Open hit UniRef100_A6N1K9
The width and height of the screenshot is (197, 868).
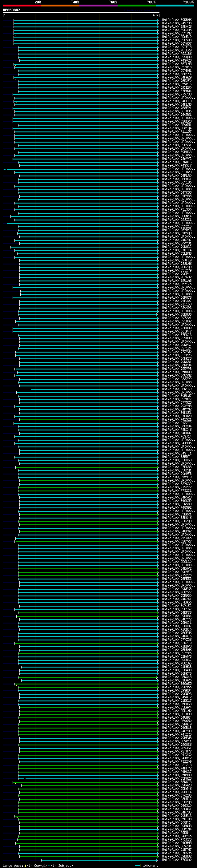[177, 389]
